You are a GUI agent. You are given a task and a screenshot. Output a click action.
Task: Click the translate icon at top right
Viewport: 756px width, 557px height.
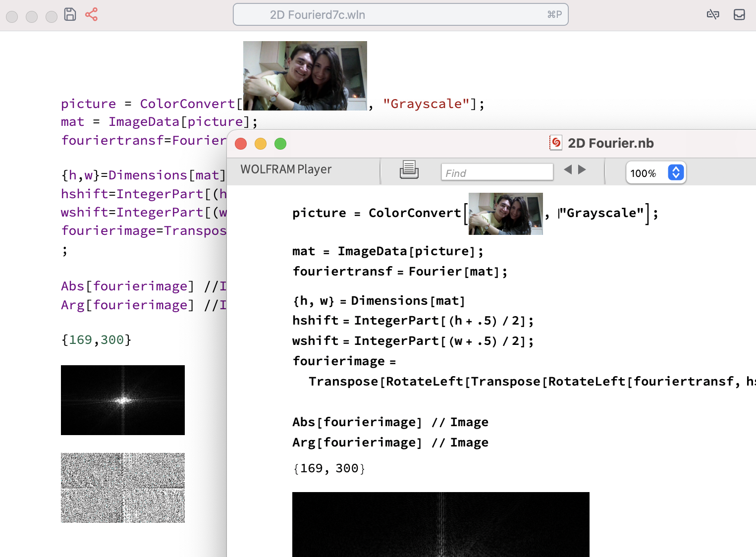click(713, 14)
